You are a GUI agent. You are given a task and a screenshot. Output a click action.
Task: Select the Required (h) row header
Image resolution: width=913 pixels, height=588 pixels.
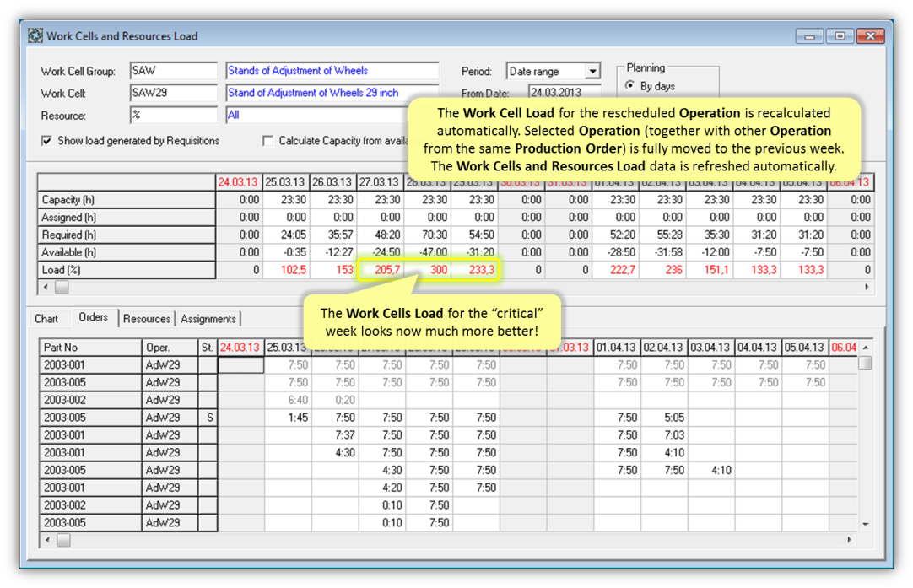[127, 235]
